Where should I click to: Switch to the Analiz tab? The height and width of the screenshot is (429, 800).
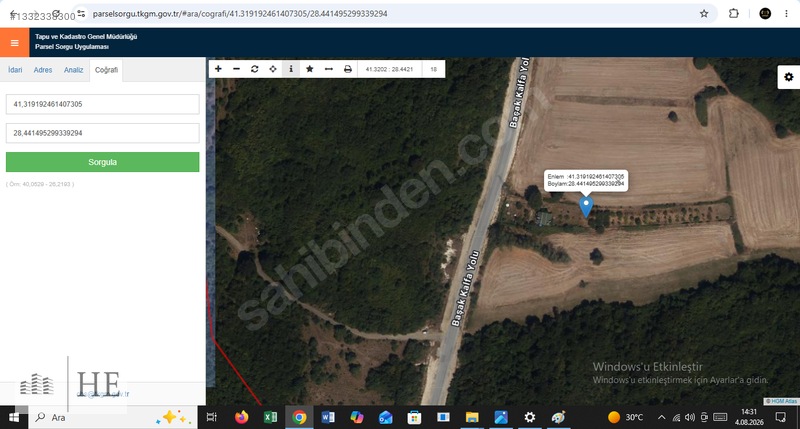[73, 70]
